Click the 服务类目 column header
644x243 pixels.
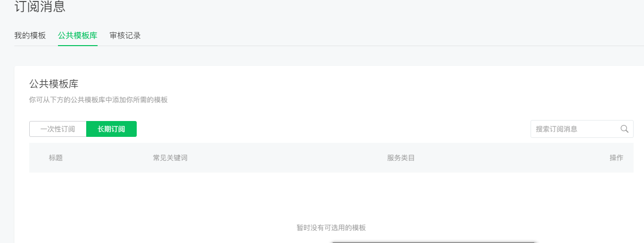point(401,158)
